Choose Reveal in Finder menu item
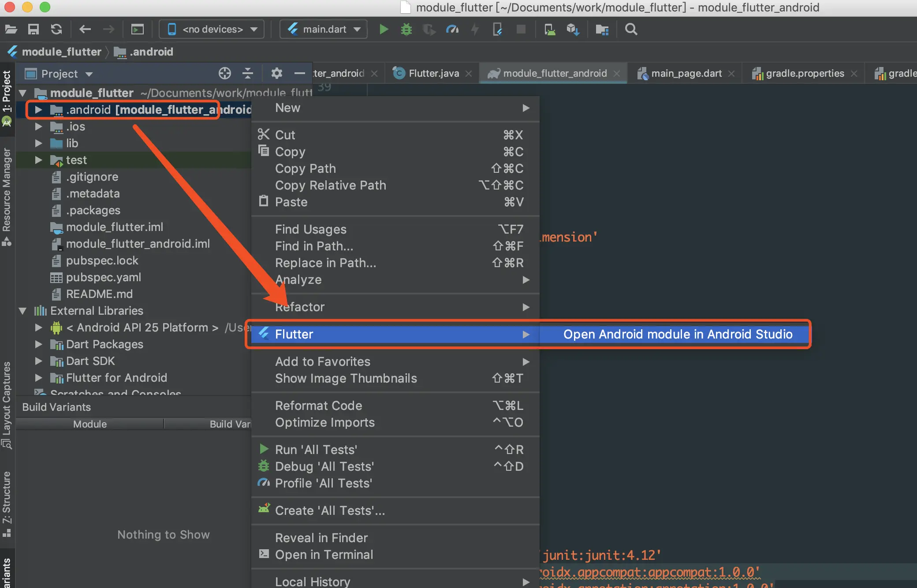This screenshot has height=588, width=917. [x=395, y=538]
